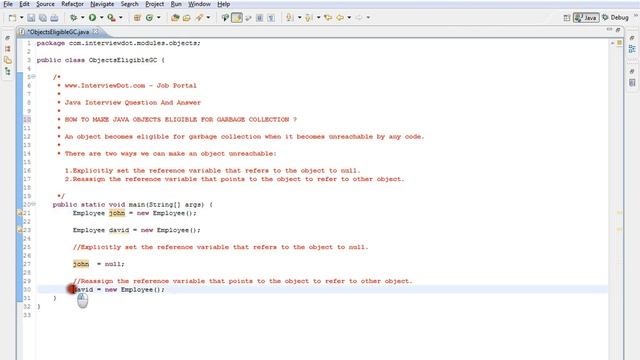Click the New Java Package icon
This screenshot has width=640, height=360.
[137, 18]
